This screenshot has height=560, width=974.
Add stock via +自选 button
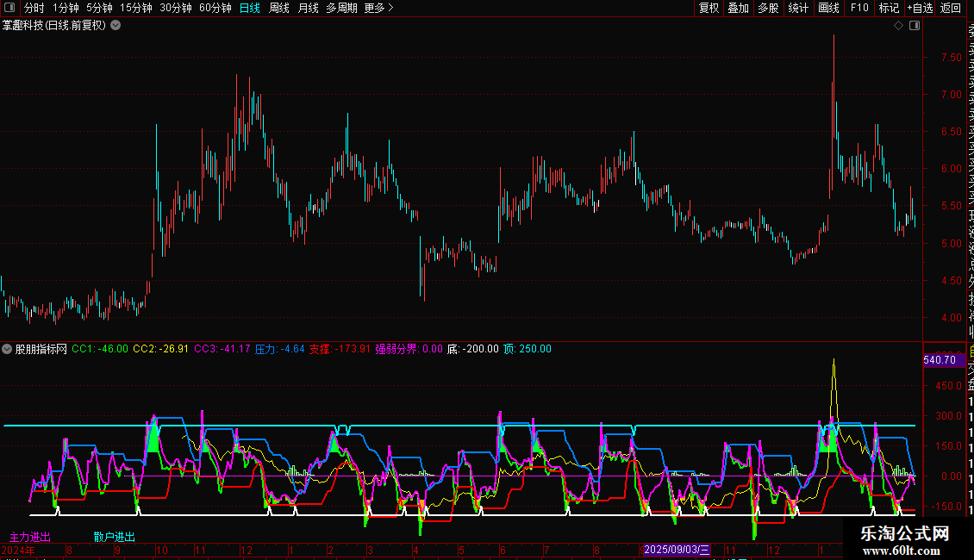pyautogui.click(x=919, y=8)
